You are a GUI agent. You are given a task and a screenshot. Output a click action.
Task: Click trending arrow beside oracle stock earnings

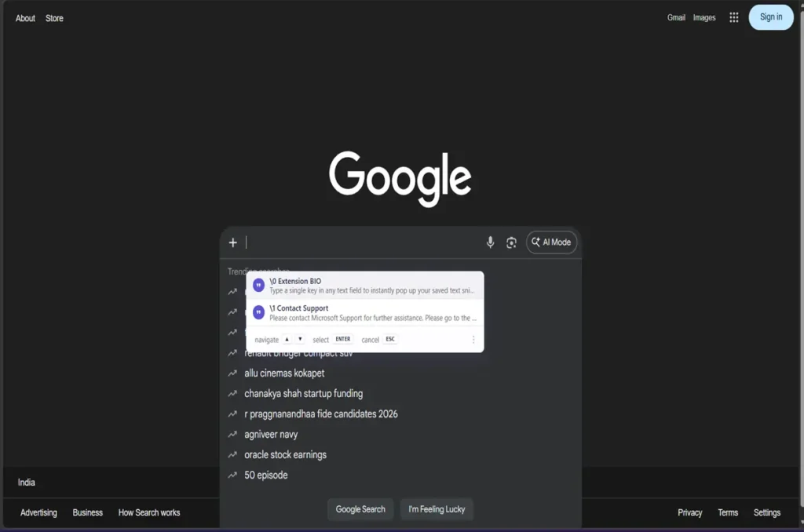coord(233,454)
